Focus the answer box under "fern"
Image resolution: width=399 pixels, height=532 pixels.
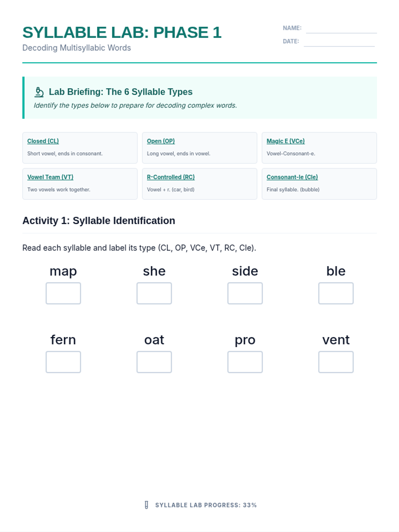(x=63, y=362)
